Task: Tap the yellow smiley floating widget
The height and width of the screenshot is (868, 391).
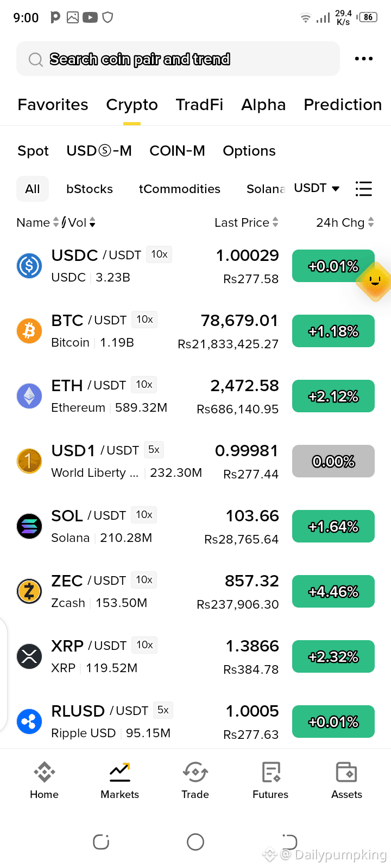Action: pyautogui.click(x=375, y=281)
